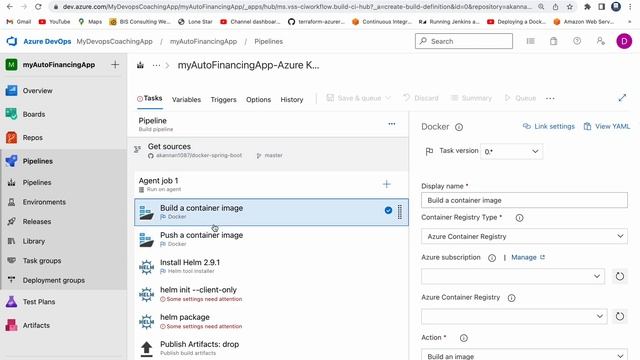Select Publish Artifacts: drop task
Image resolution: width=640 pixels, height=360 pixels.
pyautogui.click(x=271, y=348)
